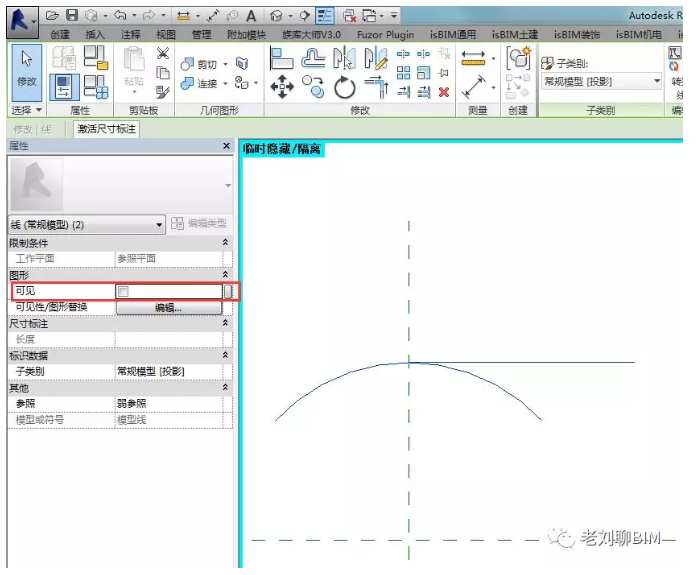This screenshot has width=700, height=575.
Task: Collapse the 尺寸标注 section
Action: point(225,324)
